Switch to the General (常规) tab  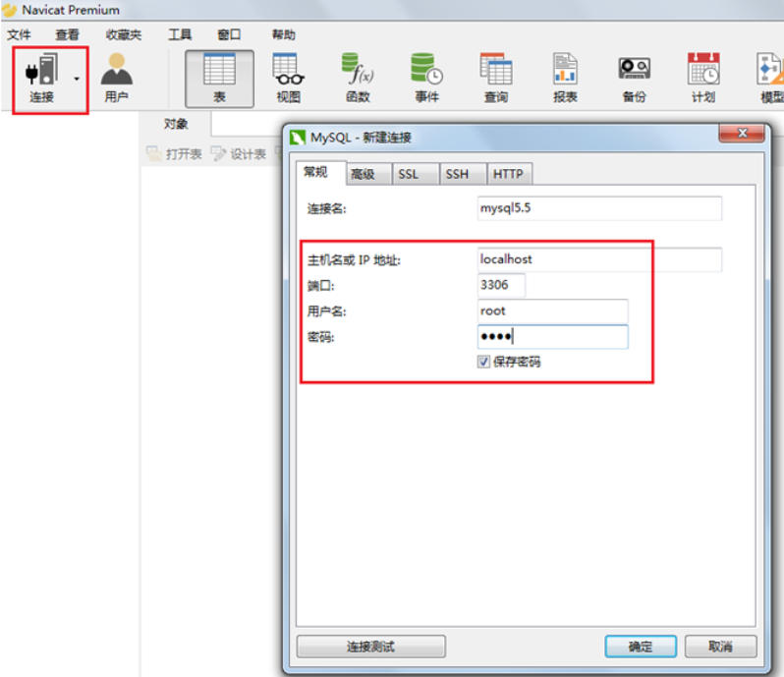tap(320, 173)
